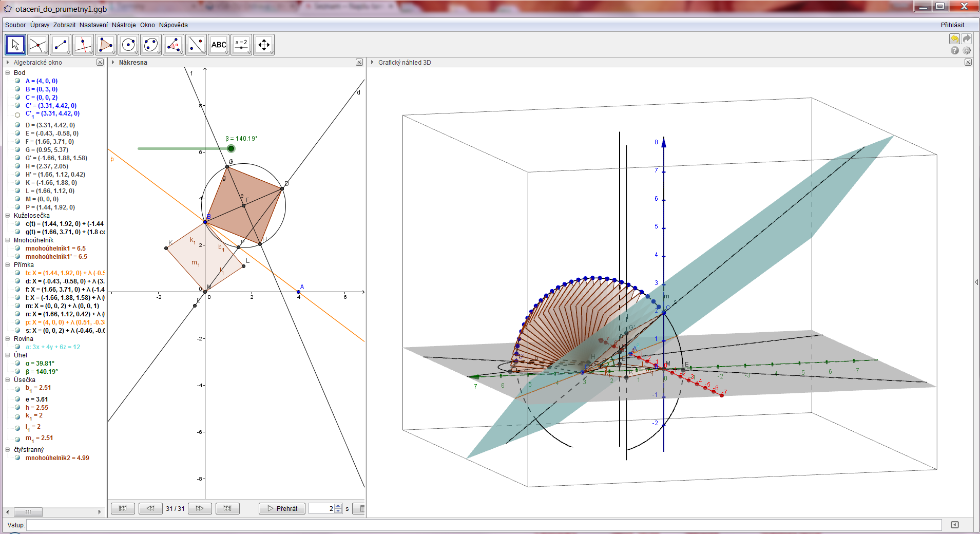Screen dimensions: 980x534
Task: Close the Nákresna panel
Action: point(359,62)
